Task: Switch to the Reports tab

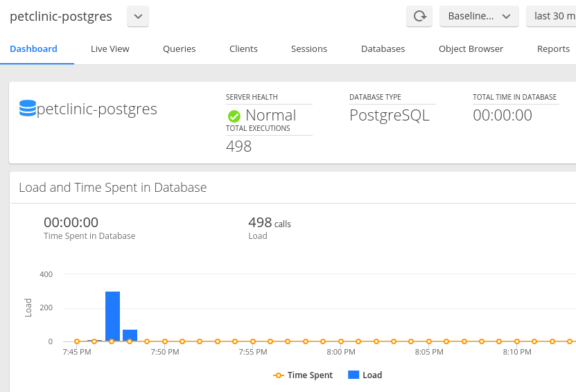Action: pyautogui.click(x=553, y=48)
